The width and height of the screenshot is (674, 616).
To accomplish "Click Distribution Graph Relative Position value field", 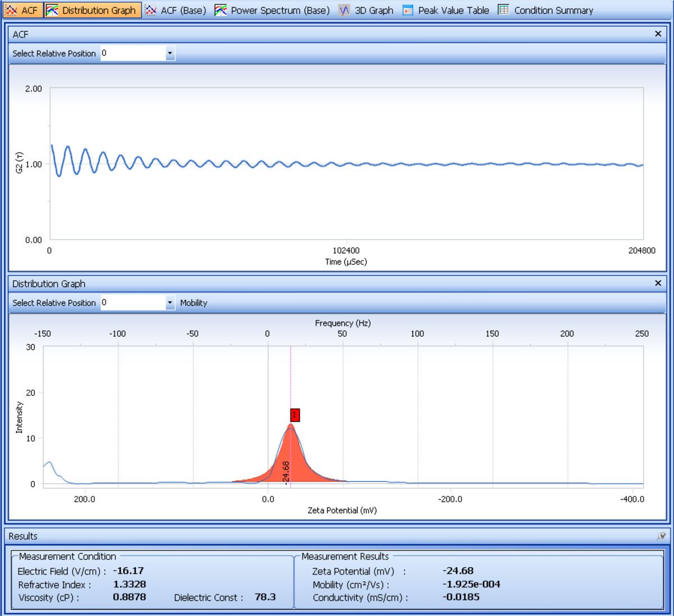I will [133, 303].
